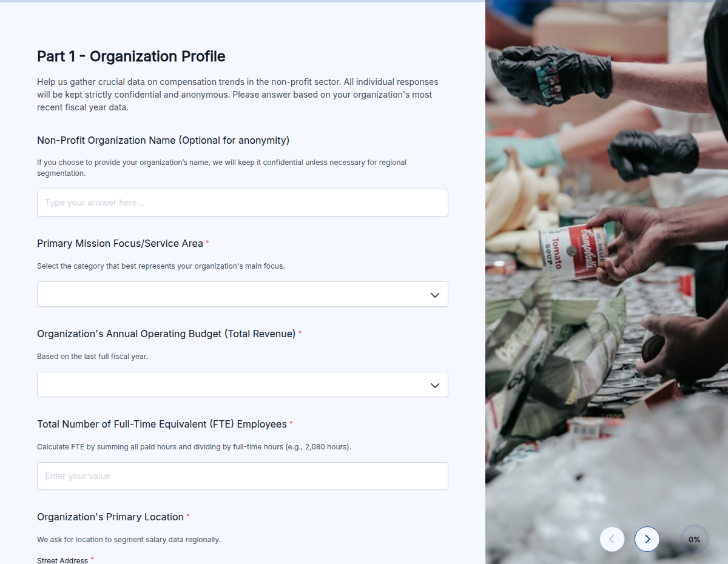
Task: Click the Total Number of FTE Employees label
Action: [162, 424]
